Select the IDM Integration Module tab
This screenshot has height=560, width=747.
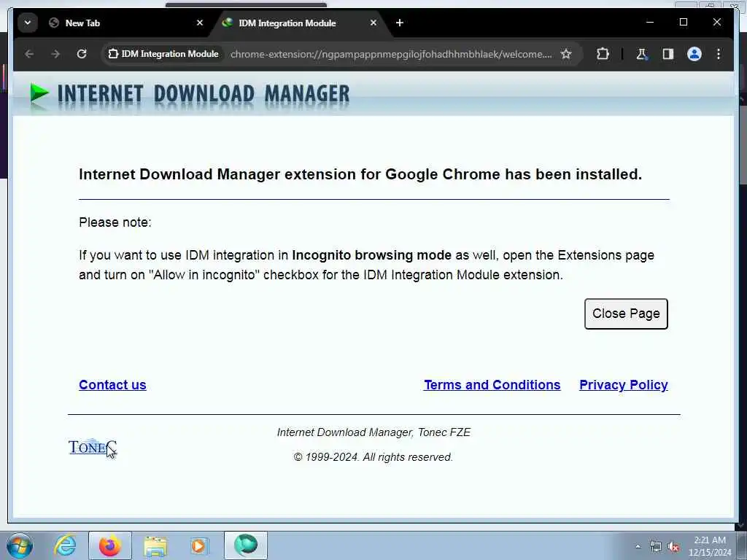pos(300,23)
